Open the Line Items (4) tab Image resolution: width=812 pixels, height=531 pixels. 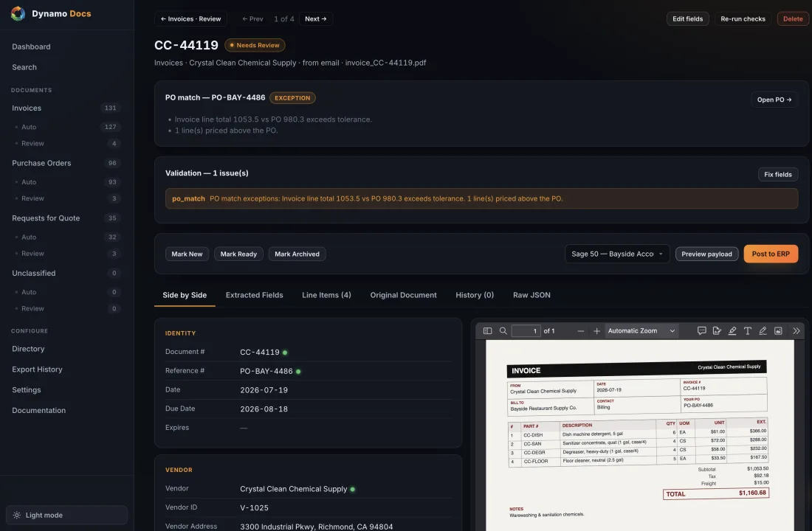click(326, 295)
